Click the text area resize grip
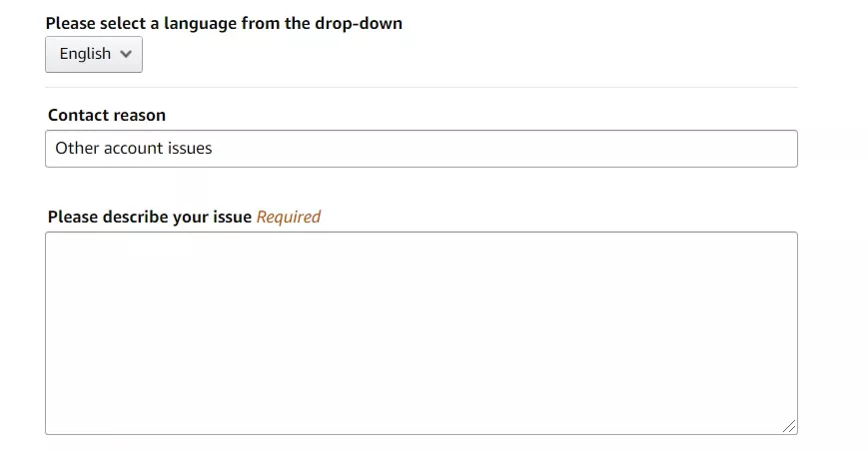Screen dimensions: 868x450 790,426
